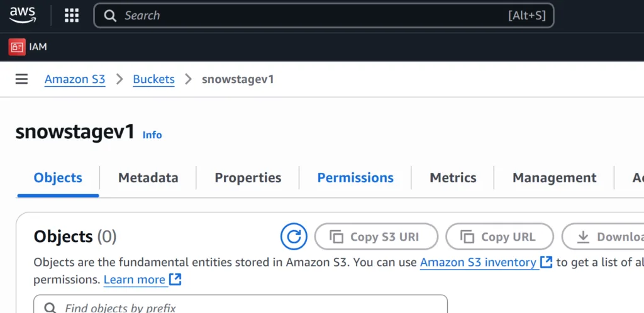This screenshot has height=313, width=644.
Task: Click external link icon after Learn more
Action: click(x=175, y=280)
